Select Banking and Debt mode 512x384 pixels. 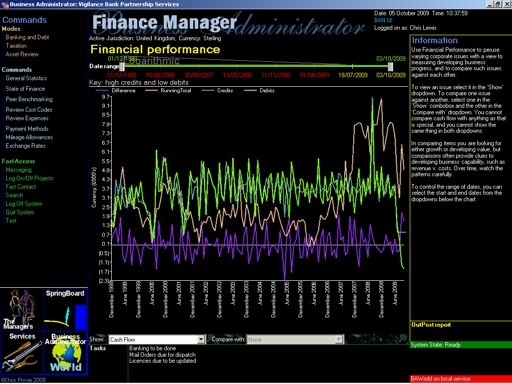click(x=27, y=37)
